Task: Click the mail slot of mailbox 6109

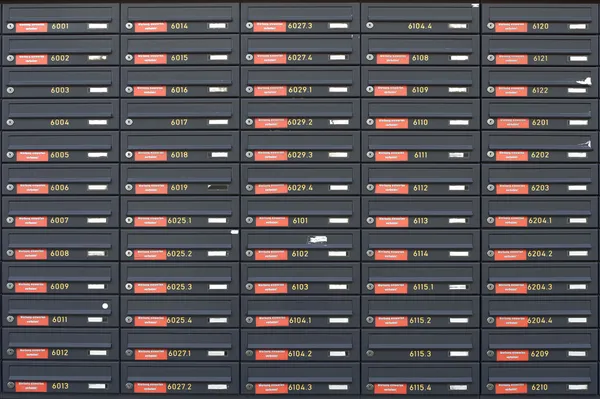Action: 420,78
